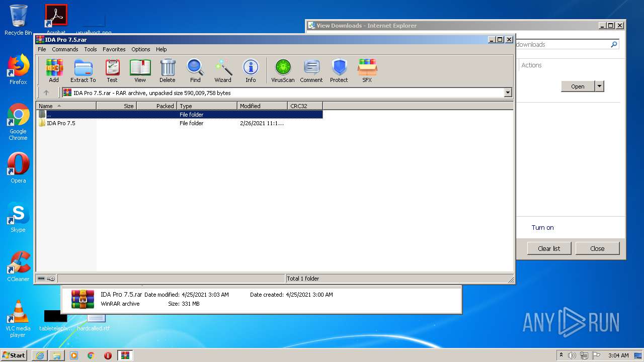Sort by Modified column header

pyautogui.click(x=262, y=106)
